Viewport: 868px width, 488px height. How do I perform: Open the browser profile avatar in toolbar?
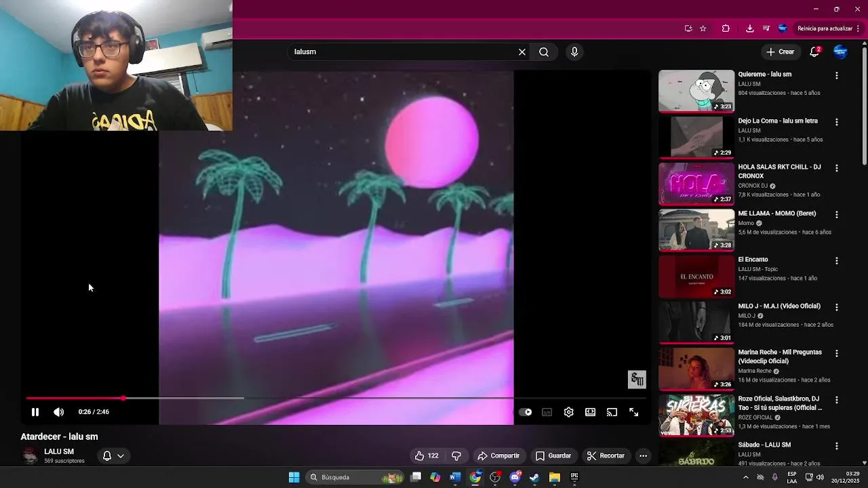click(x=783, y=28)
